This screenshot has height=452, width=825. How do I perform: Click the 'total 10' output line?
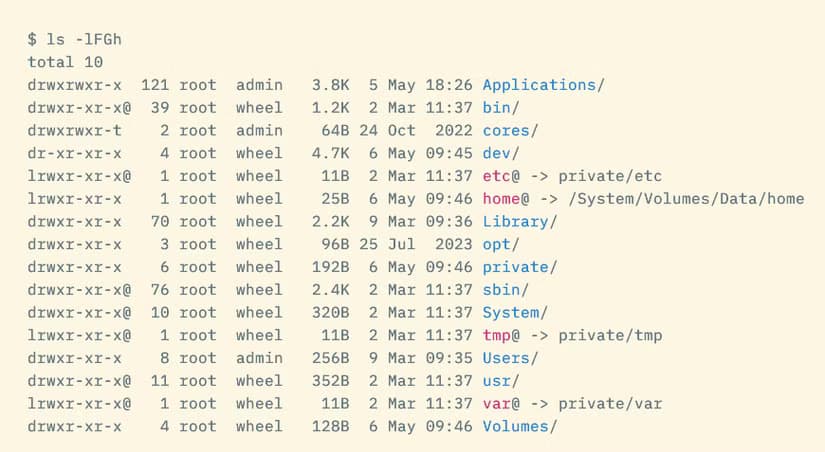coord(65,62)
